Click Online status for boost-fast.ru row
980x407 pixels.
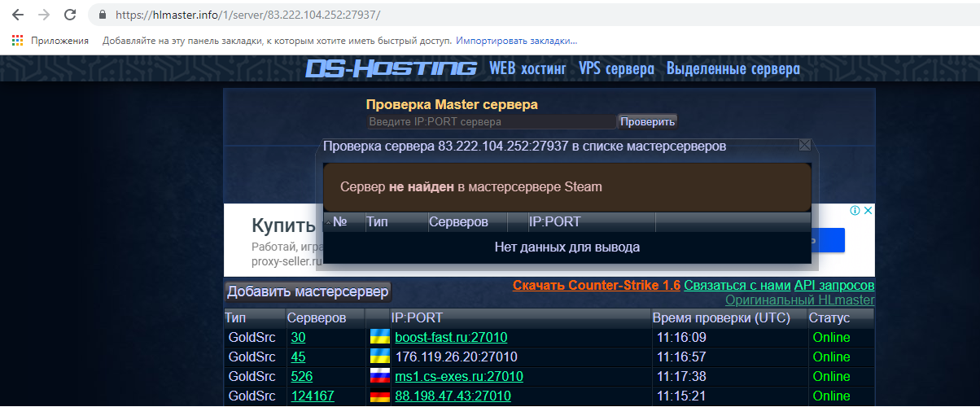[x=831, y=337]
